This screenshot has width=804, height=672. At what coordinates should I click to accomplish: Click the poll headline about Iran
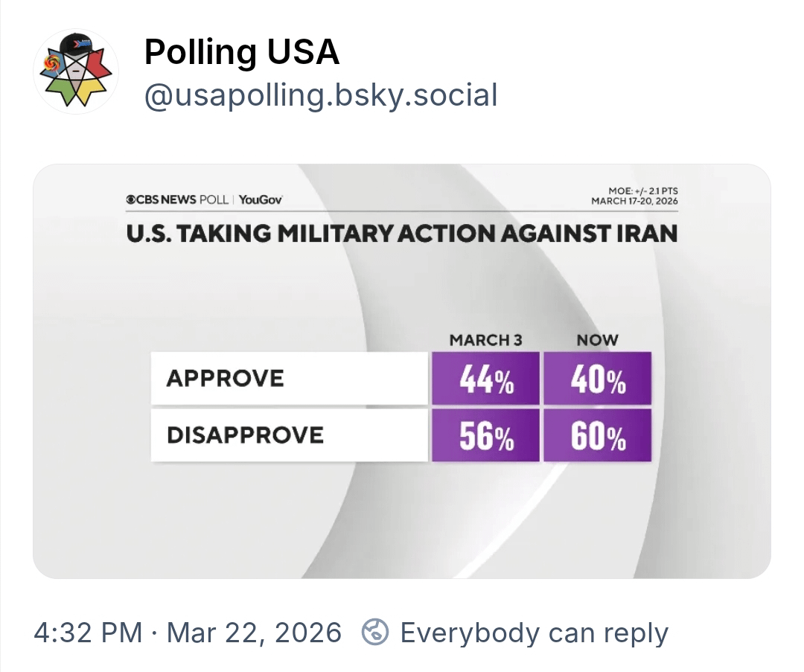tap(402, 234)
